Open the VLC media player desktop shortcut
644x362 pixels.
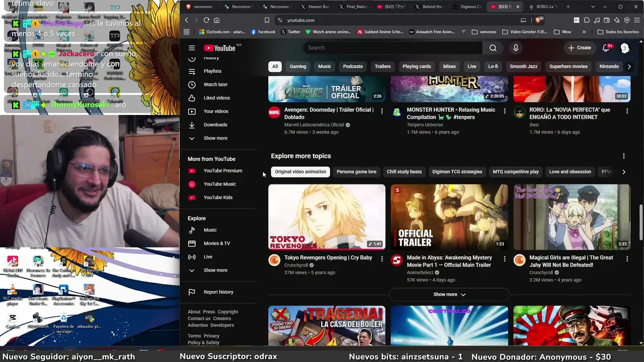[13, 295]
